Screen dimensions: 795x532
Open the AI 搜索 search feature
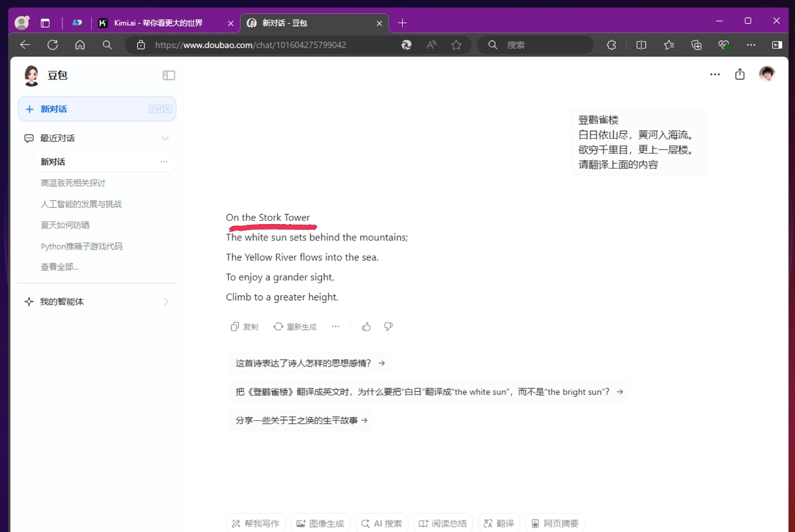pos(381,523)
